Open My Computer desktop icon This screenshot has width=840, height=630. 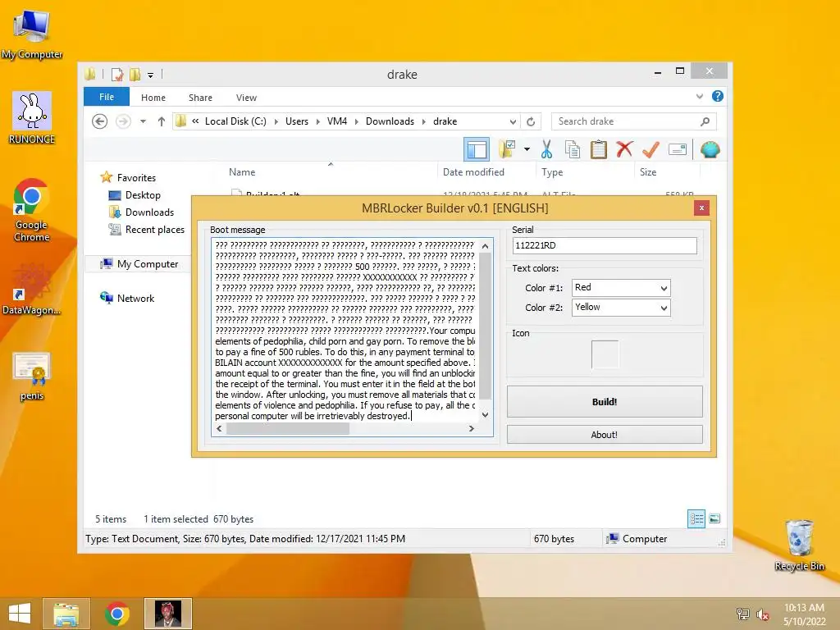(32, 34)
